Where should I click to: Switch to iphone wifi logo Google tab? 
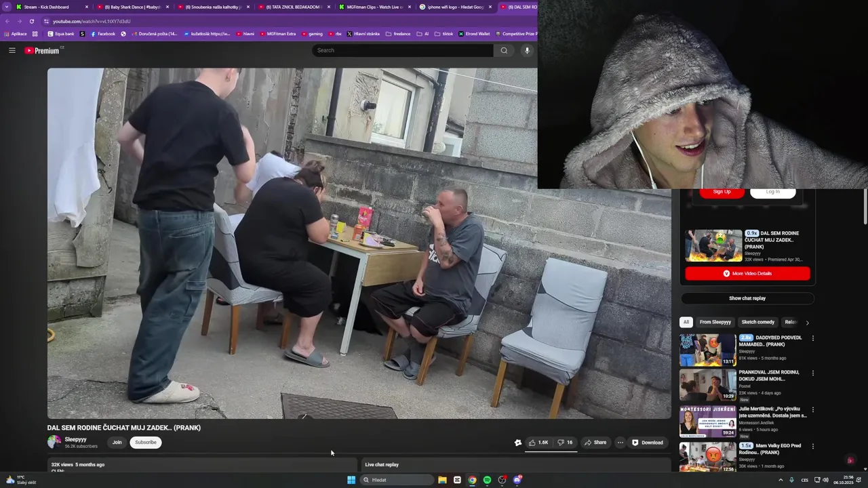point(455,7)
